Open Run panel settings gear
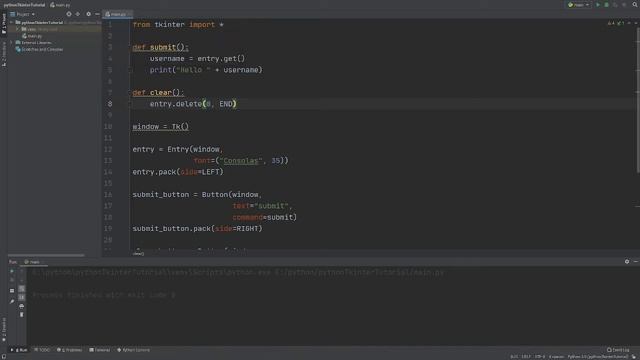This screenshot has height=360, width=640. click(627, 262)
